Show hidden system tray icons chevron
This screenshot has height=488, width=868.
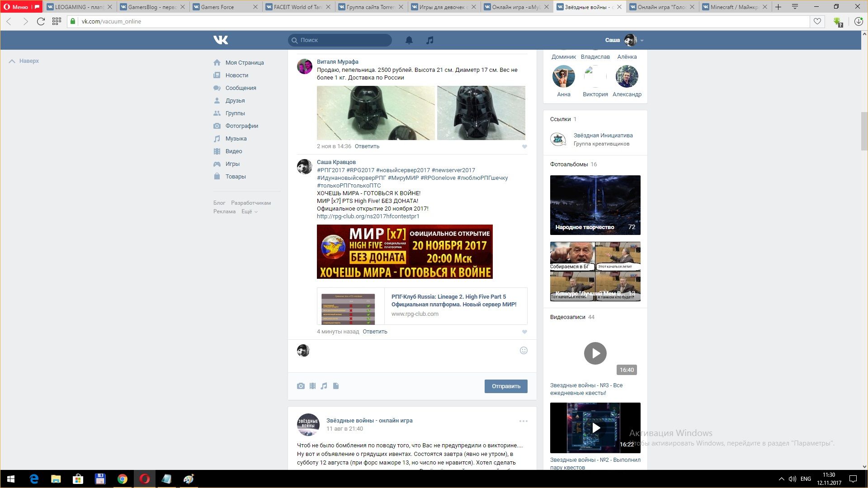pos(781,479)
